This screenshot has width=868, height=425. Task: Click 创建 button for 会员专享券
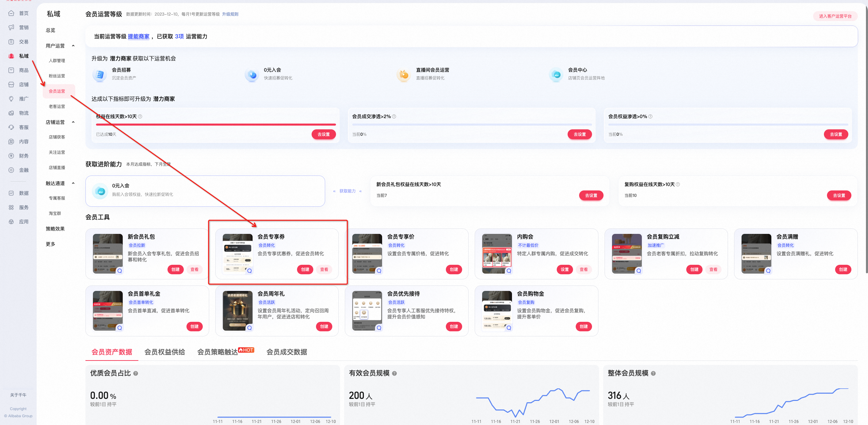pyautogui.click(x=305, y=270)
